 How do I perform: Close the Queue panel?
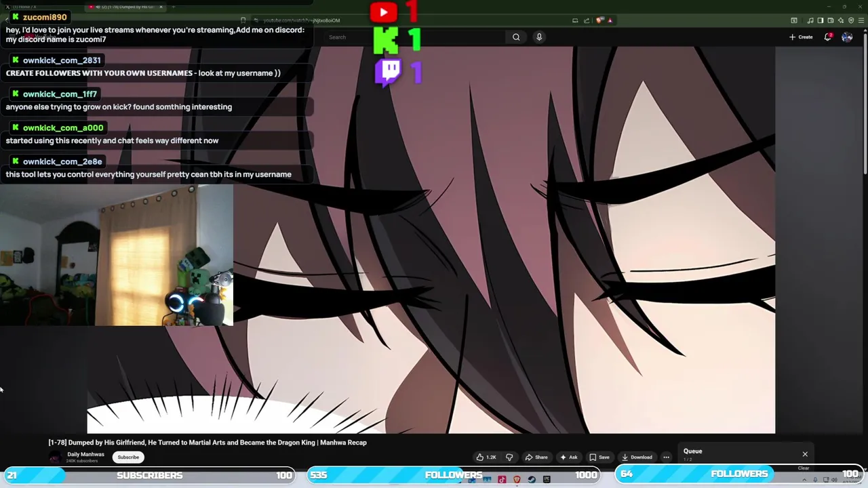pyautogui.click(x=805, y=454)
